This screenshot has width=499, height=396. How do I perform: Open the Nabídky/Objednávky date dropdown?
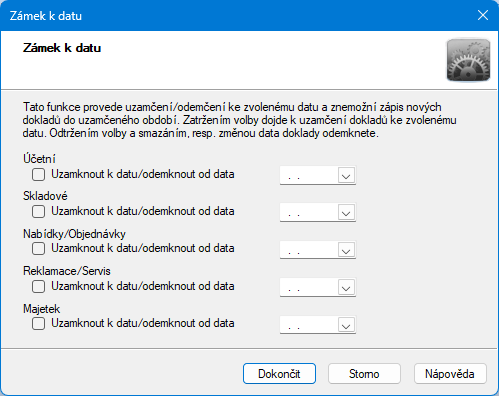point(346,250)
